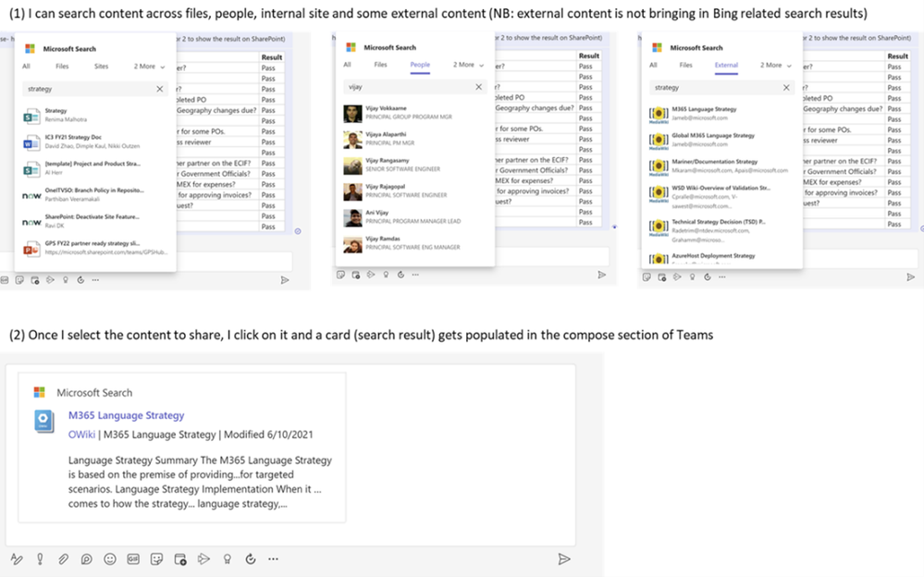The height and width of the screenshot is (577, 924).
Task: Select 'GPS FY22 partner ready strategy sli...' result
Action: [95, 248]
